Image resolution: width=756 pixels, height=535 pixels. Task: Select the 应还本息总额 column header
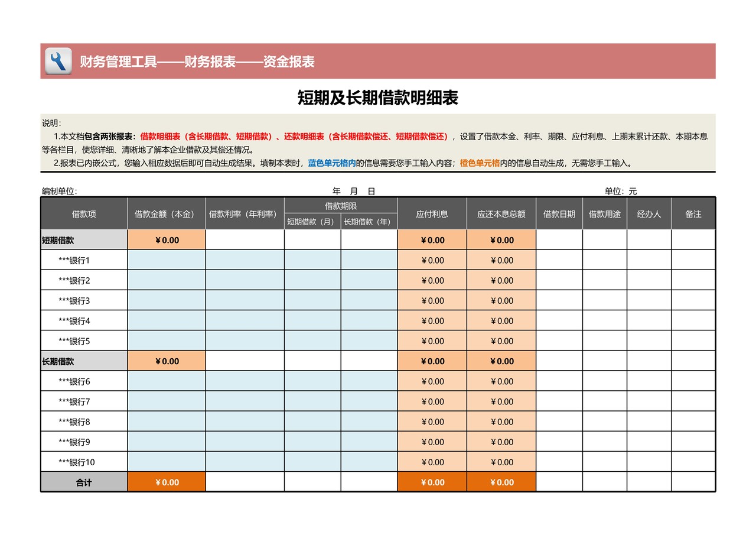tap(501, 213)
